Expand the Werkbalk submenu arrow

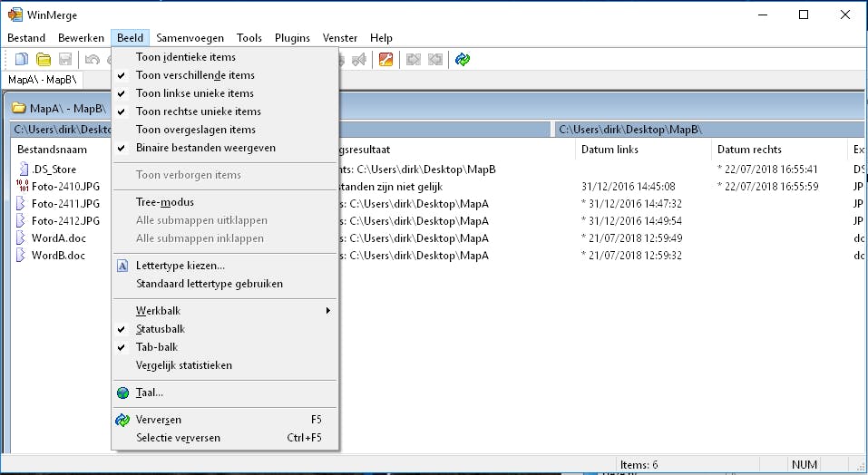328,311
